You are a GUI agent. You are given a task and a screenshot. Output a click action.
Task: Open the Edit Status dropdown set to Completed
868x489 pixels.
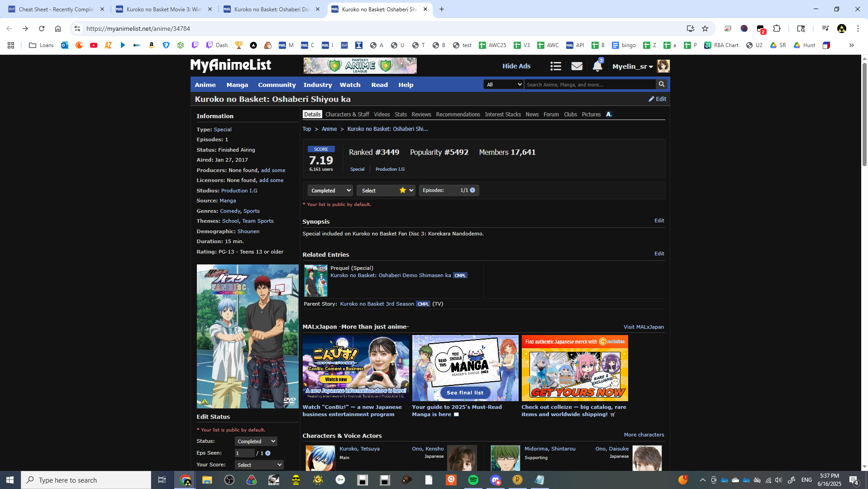(256, 441)
